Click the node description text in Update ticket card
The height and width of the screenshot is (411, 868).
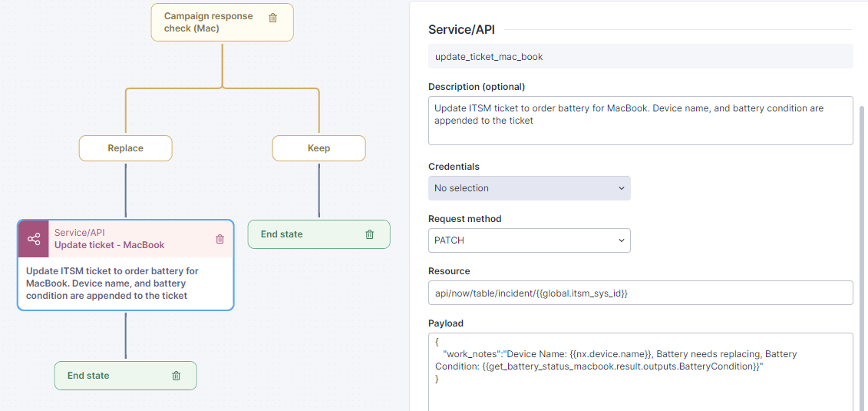coord(112,283)
